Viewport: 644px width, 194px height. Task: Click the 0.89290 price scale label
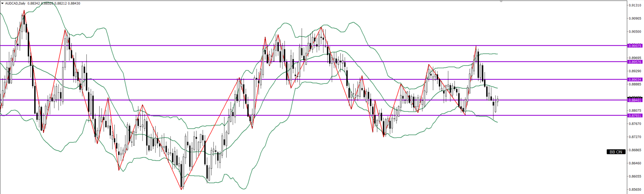(635, 71)
